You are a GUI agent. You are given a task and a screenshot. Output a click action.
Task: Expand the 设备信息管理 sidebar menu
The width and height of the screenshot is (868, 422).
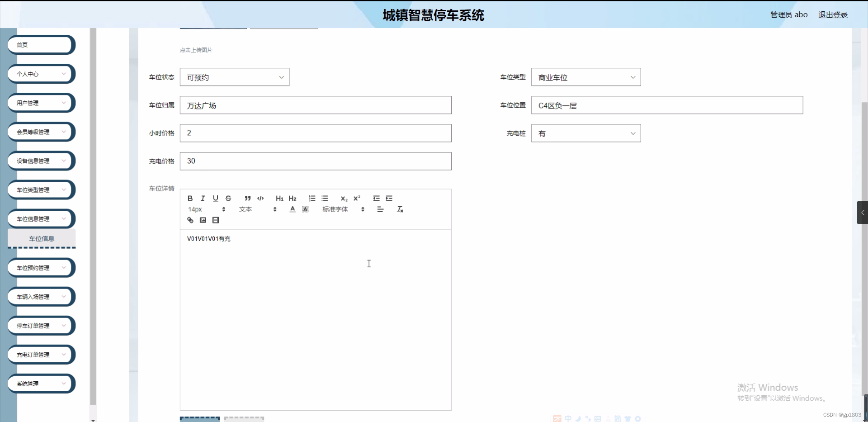click(x=41, y=161)
